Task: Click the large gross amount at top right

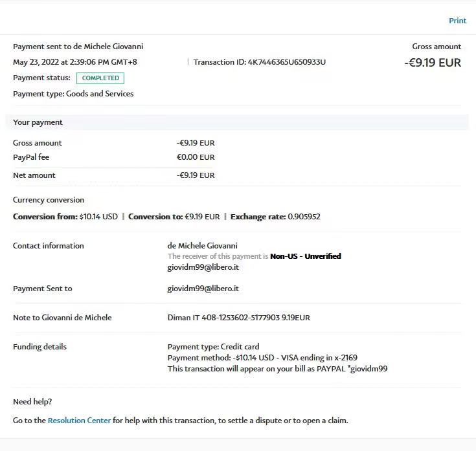Action: [x=433, y=63]
